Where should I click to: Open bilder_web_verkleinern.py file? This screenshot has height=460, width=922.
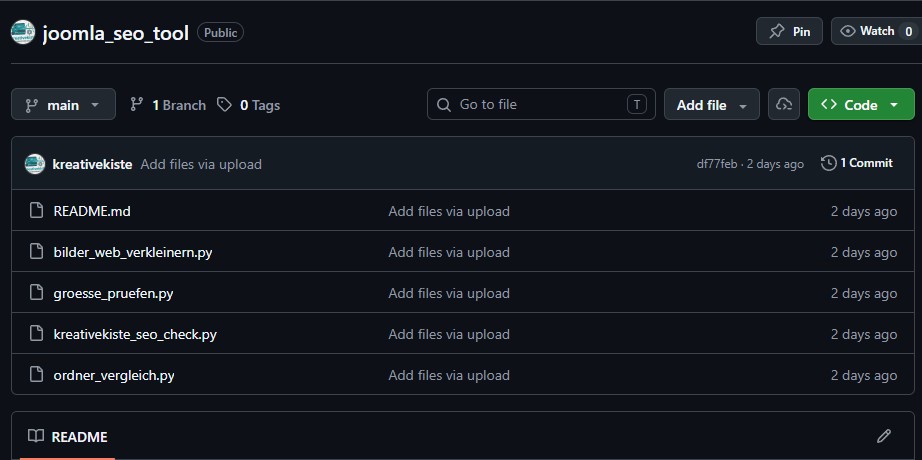tap(132, 252)
